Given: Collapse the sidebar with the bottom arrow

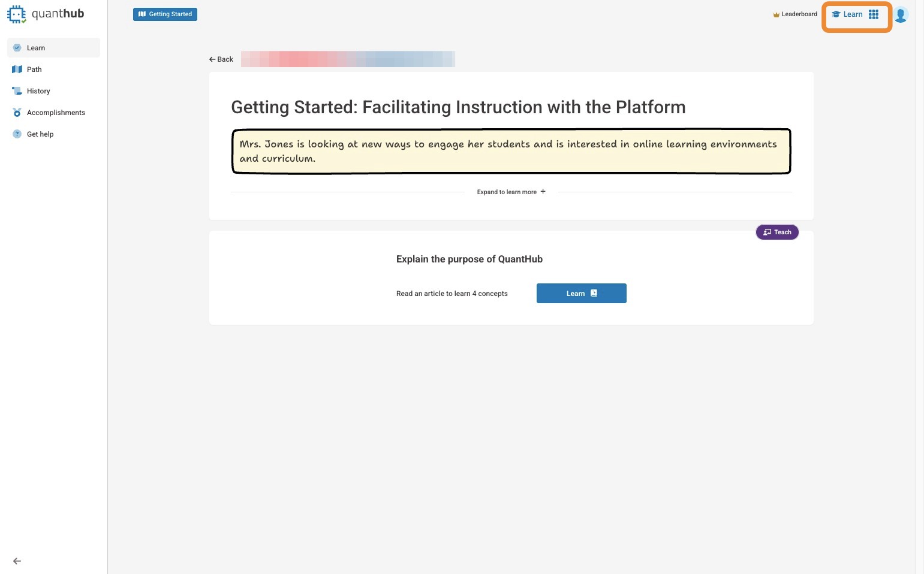Looking at the screenshot, I should [17, 561].
